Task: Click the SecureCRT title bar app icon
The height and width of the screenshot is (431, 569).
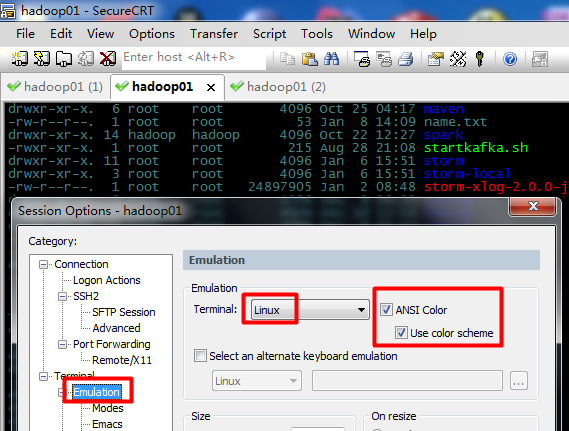Action: (8, 11)
